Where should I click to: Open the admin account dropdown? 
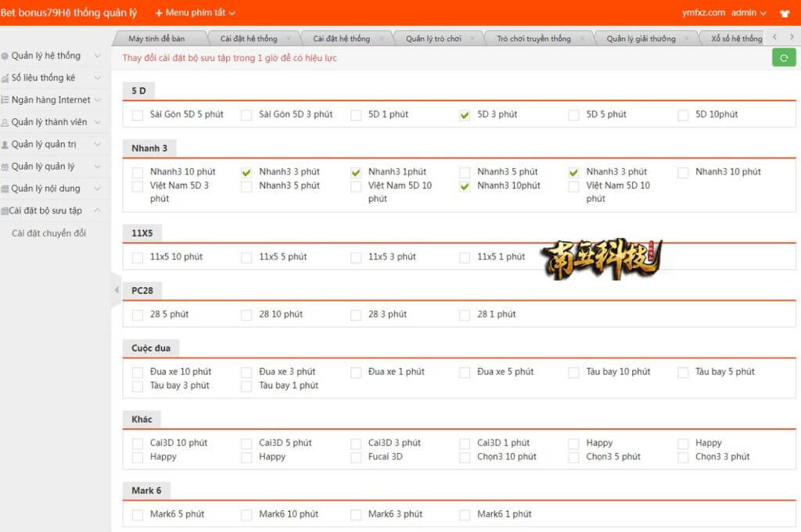click(749, 13)
